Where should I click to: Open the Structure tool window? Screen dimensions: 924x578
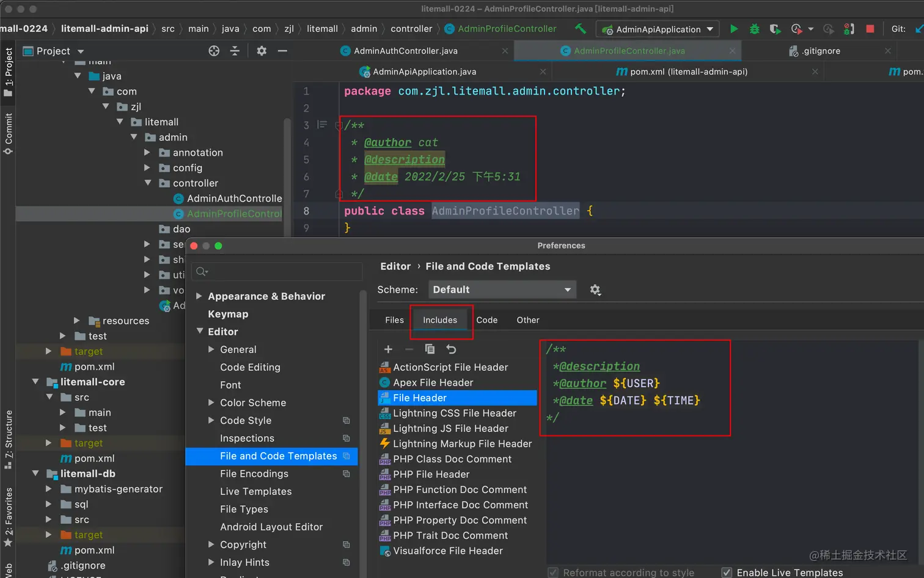click(x=8, y=439)
